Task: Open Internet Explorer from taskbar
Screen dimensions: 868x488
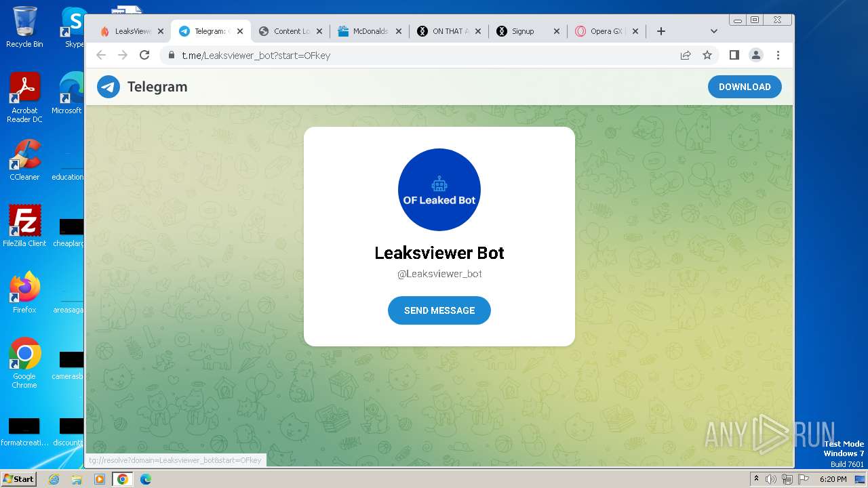Action: (x=54, y=479)
